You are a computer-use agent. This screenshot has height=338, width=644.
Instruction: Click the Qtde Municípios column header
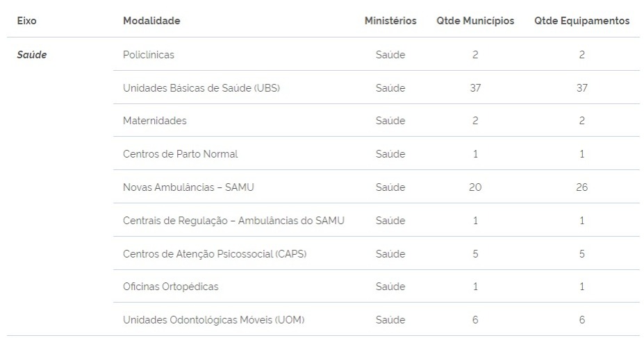(x=475, y=21)
